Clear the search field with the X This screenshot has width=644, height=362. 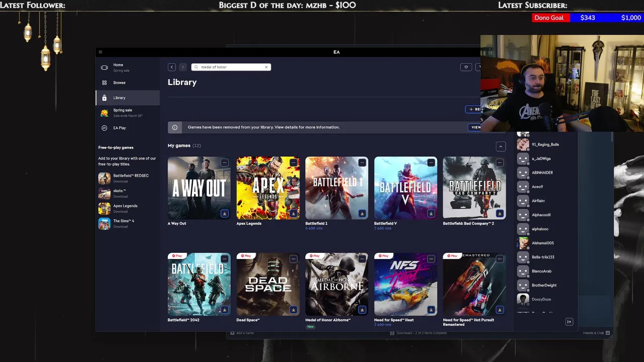266,67
